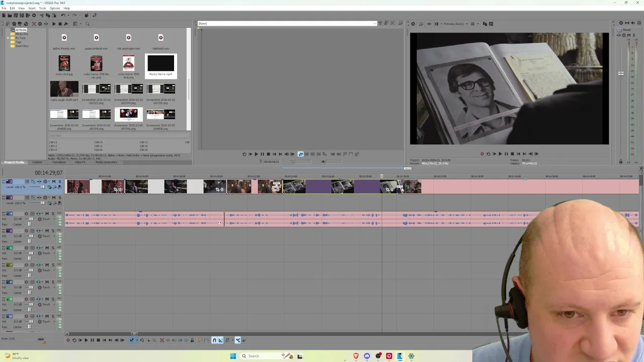Stop playback in the Preview window
644x362 pixels.
512,154
